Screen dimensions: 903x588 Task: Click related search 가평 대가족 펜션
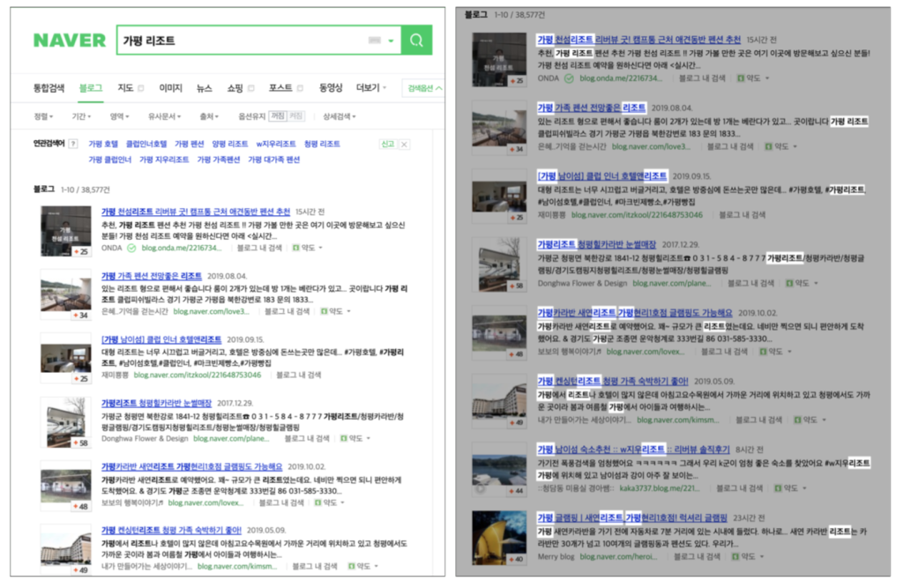click(273, 160)
